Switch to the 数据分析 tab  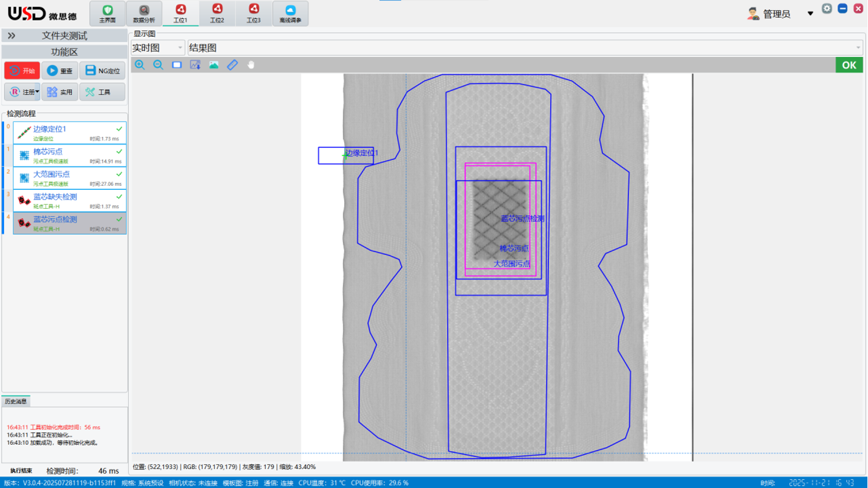(144, 13)
